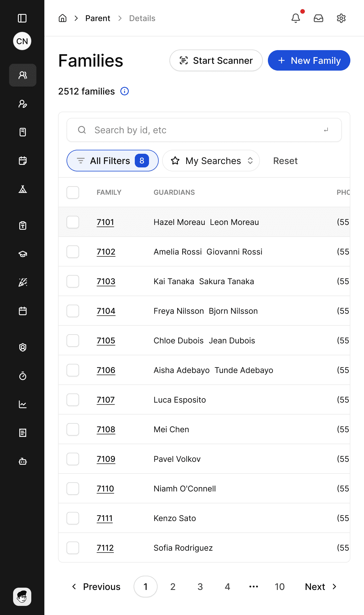Image resolution: width=364 pixels, height=615 pixels.
Task: Open the party popper icon in sidebar
Action: (23, 282)
